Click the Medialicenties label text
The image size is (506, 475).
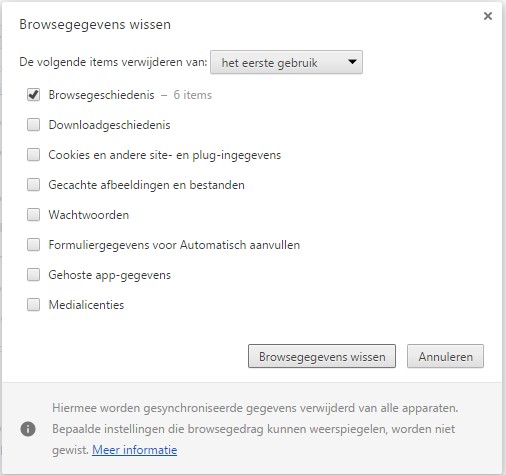coord(86,305)
